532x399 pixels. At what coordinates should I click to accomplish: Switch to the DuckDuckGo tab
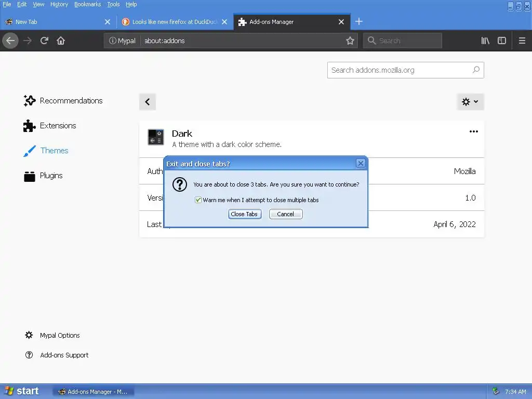pos(174,22)
